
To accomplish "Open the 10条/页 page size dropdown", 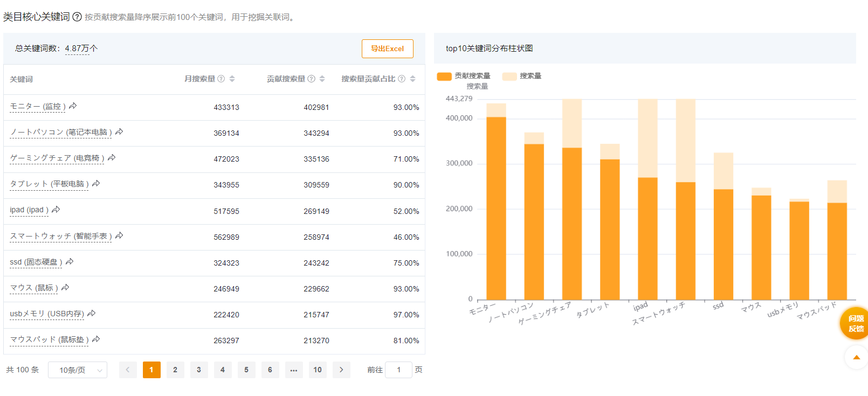I will (x=78, y=370).
